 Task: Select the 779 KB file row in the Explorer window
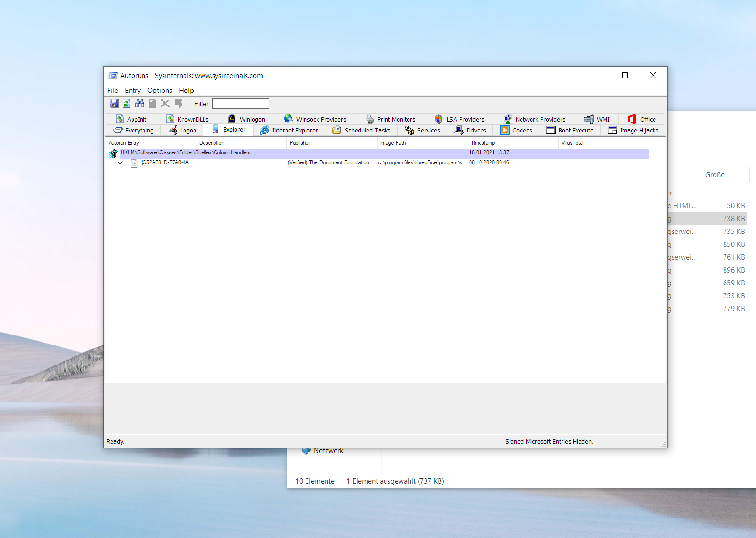pyautogui.click(x=707, y=309)
